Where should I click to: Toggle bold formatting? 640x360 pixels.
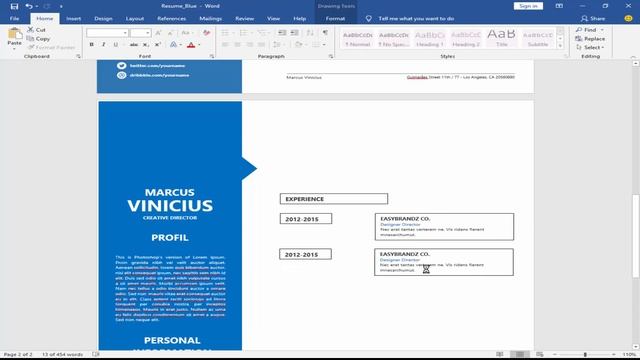click(x=91, y=44)
